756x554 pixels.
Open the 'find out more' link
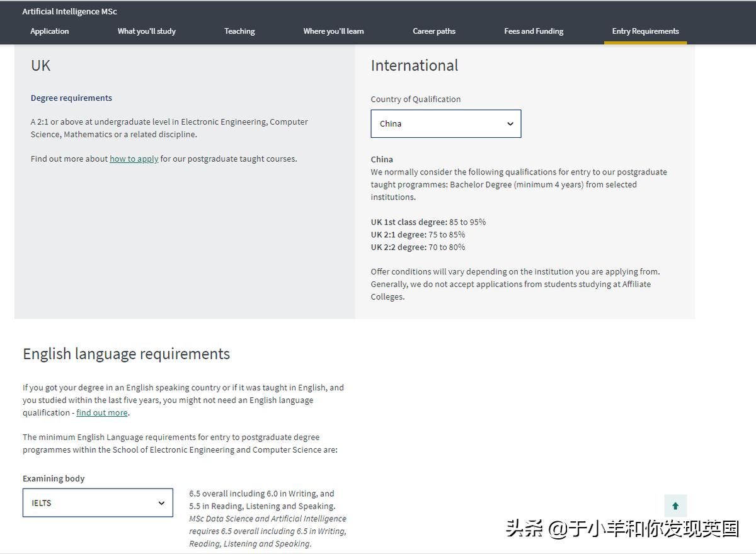102,412
